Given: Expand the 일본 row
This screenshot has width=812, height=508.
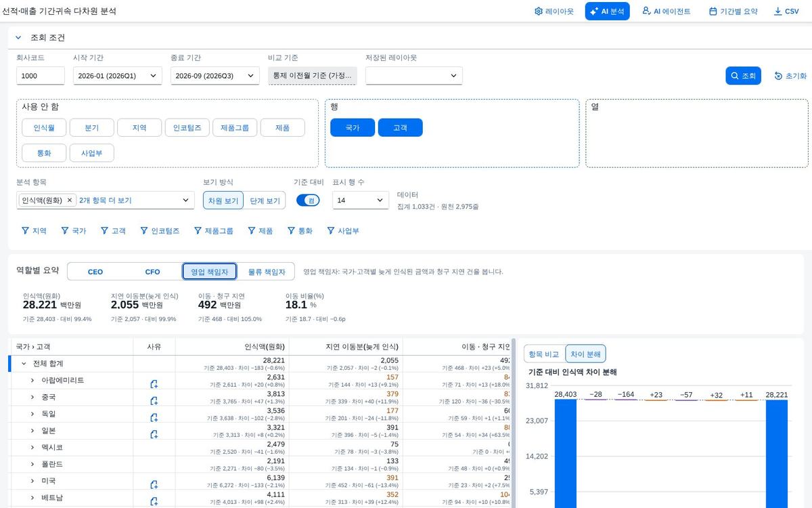Looking at the screenshot, I should point(32,431).
